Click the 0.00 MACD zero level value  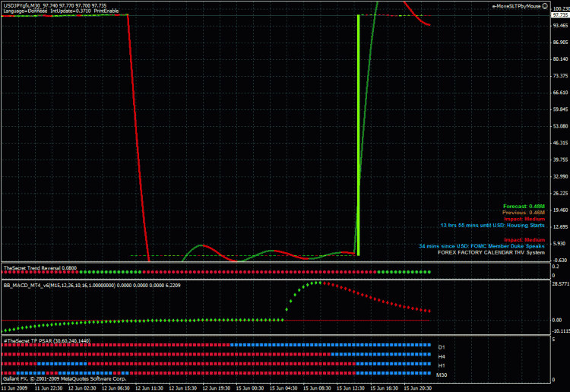click(x=557, y=320)
